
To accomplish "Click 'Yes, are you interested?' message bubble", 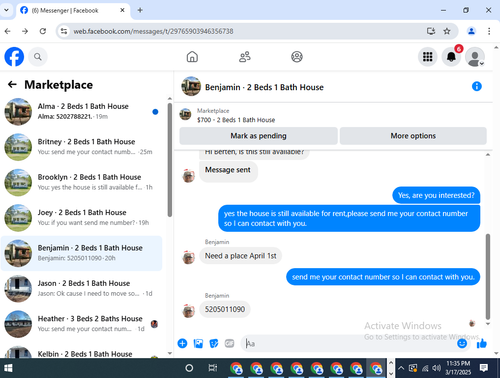I will [436, 195].
